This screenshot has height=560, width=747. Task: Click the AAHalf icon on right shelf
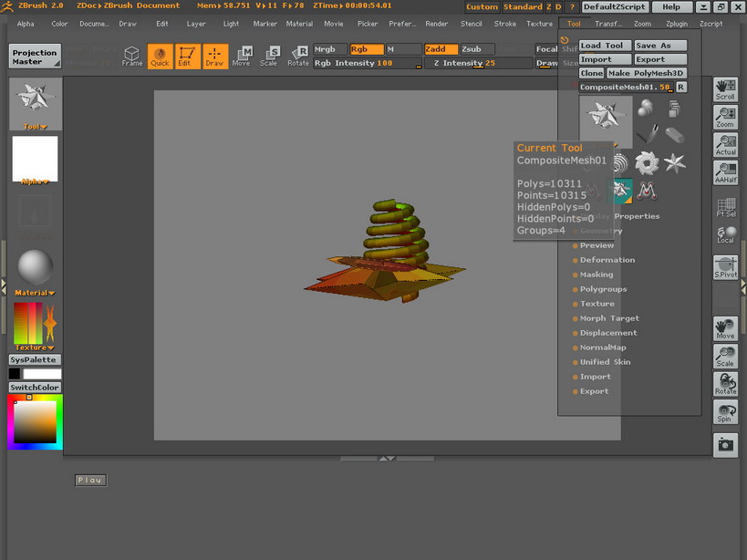[x=724, y=171]
